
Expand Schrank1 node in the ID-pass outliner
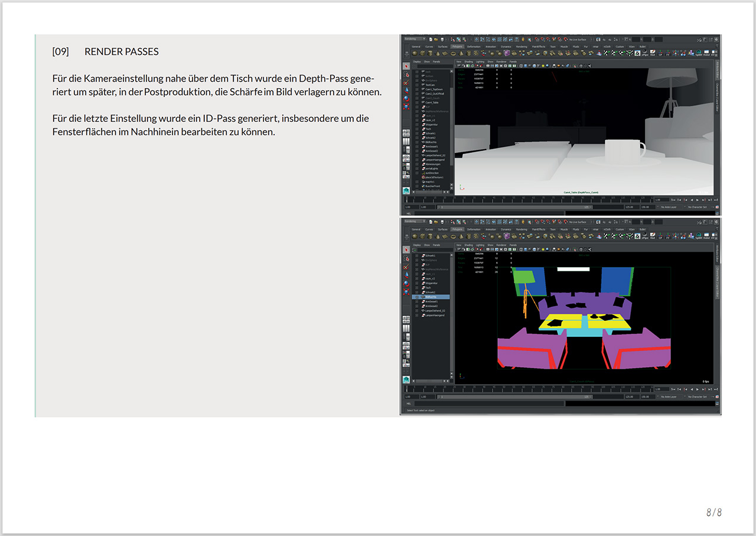click(416, 256)
